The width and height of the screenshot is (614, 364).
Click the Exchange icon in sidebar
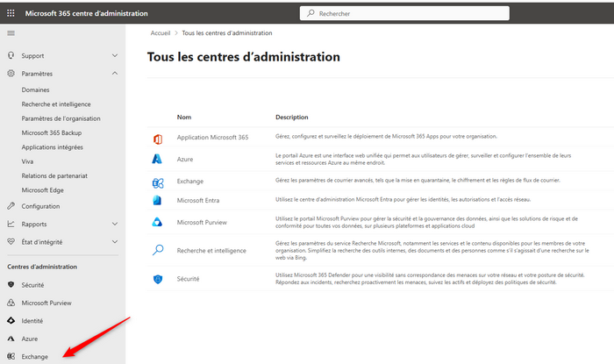click(11, 356)
